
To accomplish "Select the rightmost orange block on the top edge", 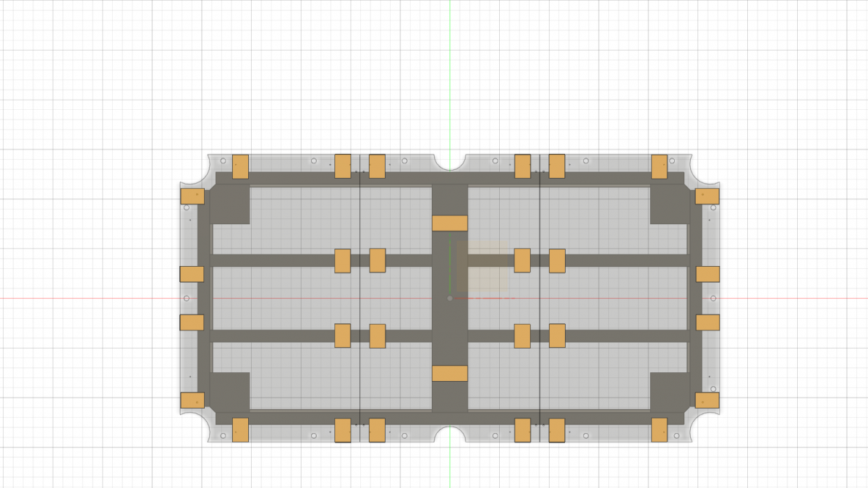I will (x=659, y=166).
